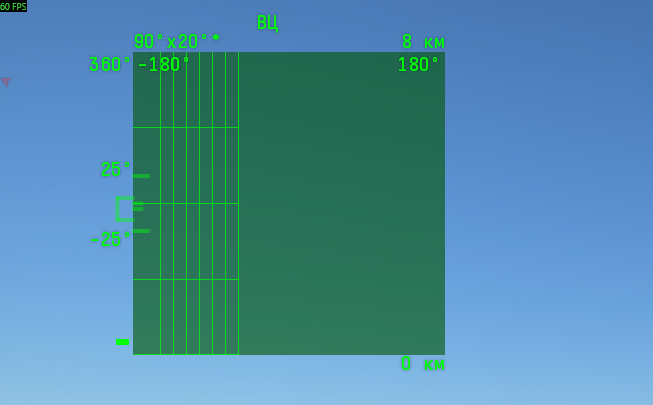Viewport: 653px width, 405px height.
Task: Click the 60 FPS counter
Action: 13,6
